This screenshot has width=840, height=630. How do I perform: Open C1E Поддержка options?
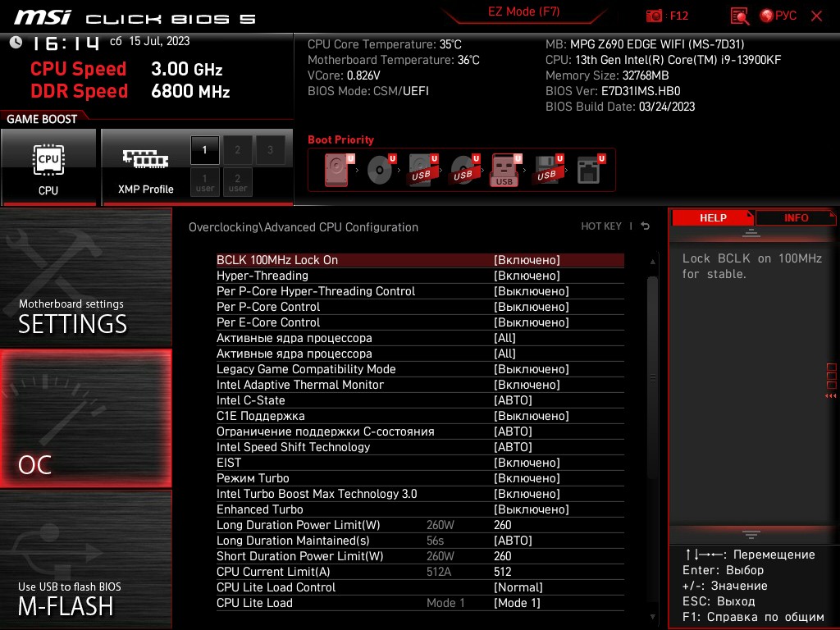420,416
